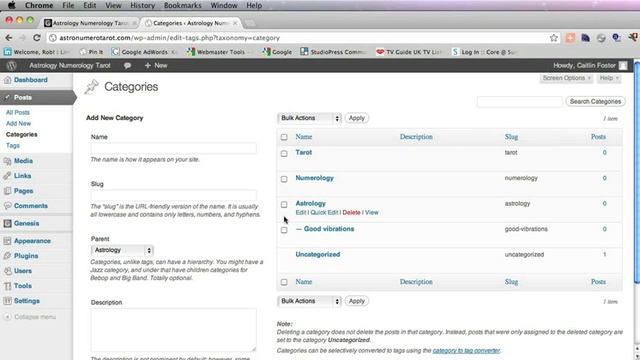The height and width of the screenshot is (360, 640).
Task: Click the address bar URL
Action: click(169, 38)
